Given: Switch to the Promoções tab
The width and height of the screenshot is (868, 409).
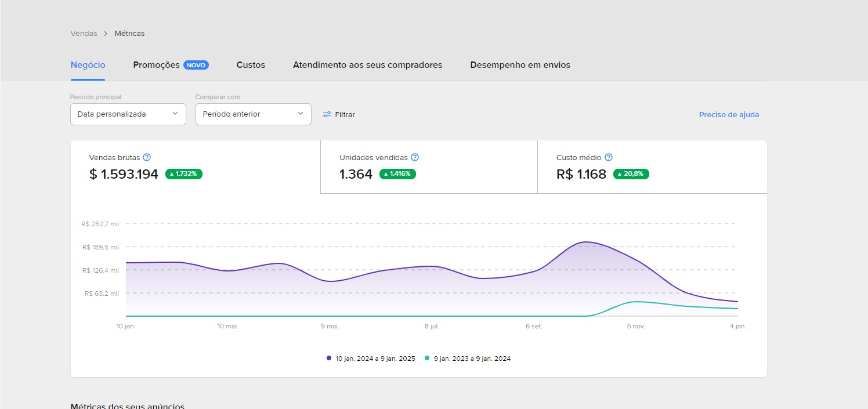Looking at the screenshot, I should [157, 65].
